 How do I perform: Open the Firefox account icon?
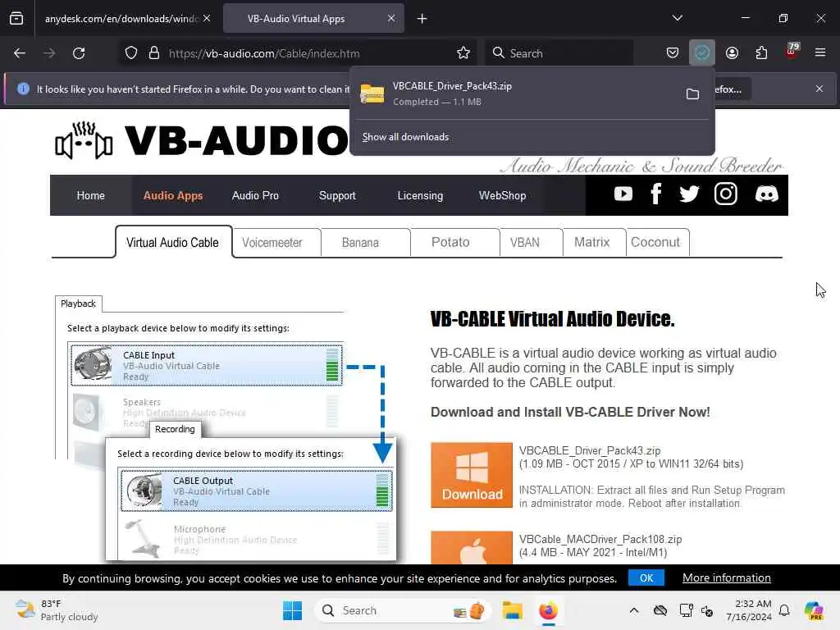pyautogui.click(x=732, y=53)
